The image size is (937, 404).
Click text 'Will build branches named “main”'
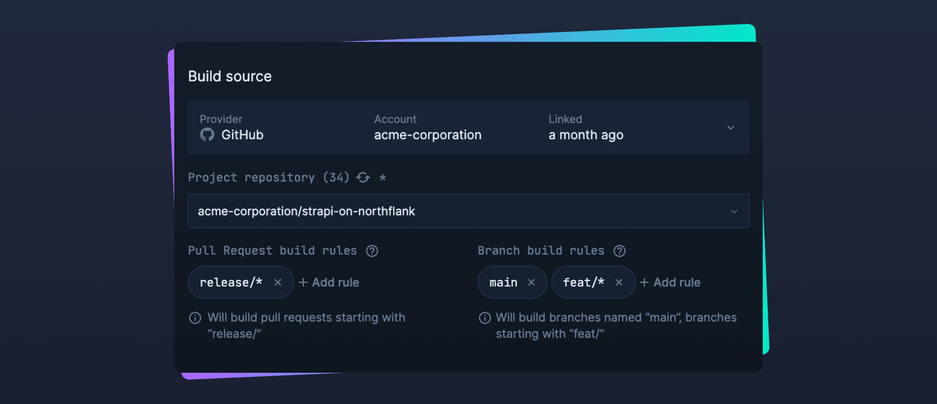pyautogui.click(x=588, y=317)
